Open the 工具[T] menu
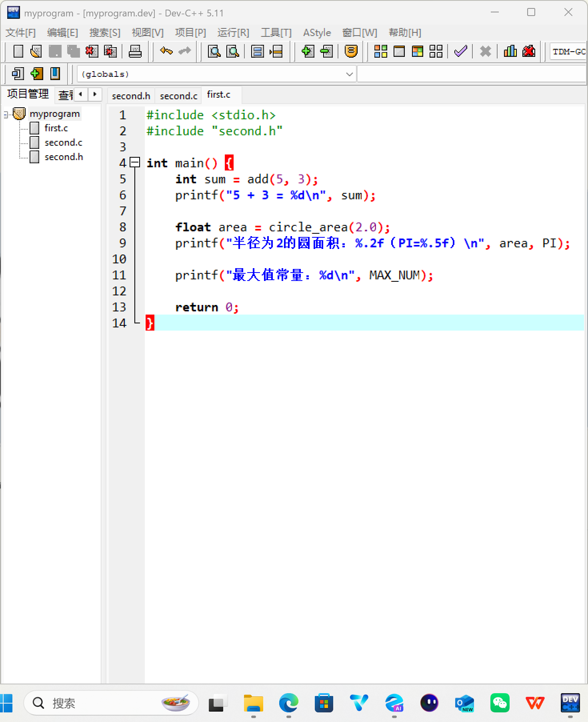This screenshot has height=722, width=588. [x=276, y=32]
